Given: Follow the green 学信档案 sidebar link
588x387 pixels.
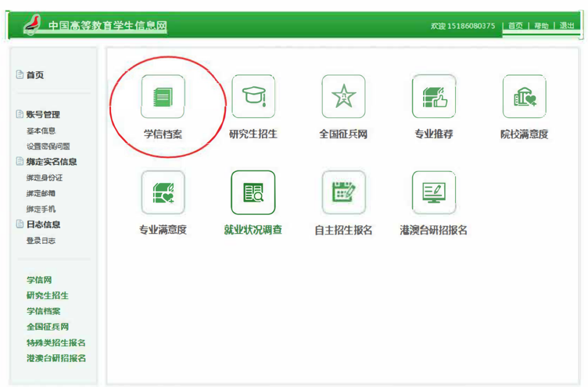Looking at the screenshot, I should coord(43,311).
